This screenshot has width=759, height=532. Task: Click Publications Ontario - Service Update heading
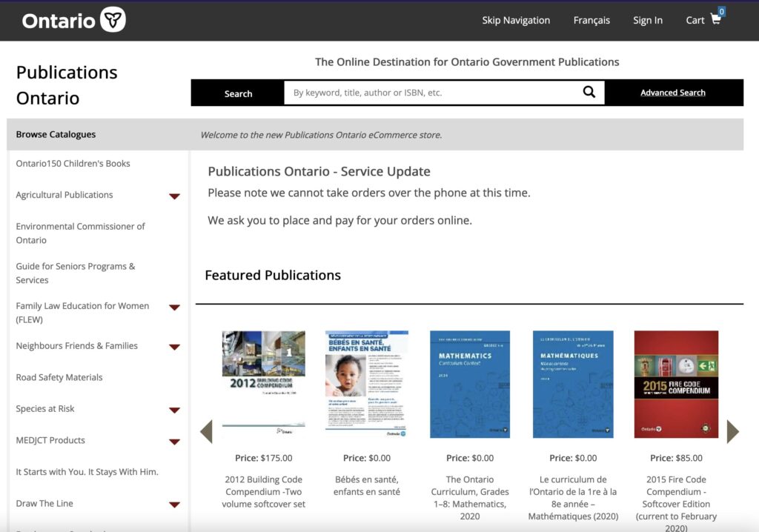[319, 171]
